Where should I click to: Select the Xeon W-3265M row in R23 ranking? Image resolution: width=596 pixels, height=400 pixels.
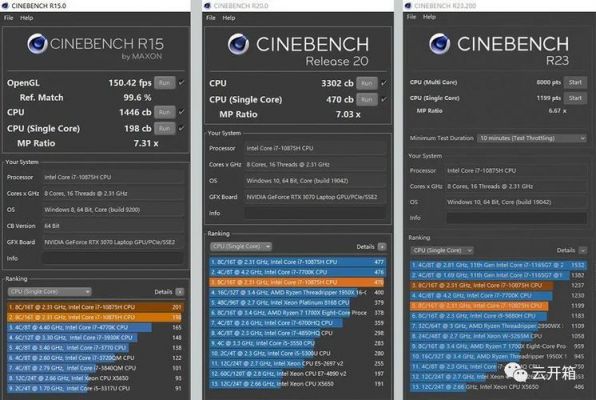tap(498, 336)
